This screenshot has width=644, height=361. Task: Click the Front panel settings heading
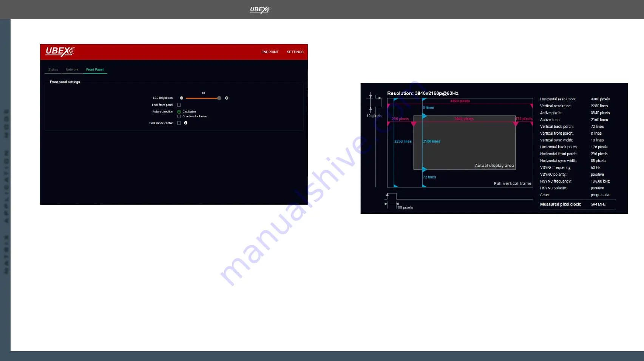point(65,82)
